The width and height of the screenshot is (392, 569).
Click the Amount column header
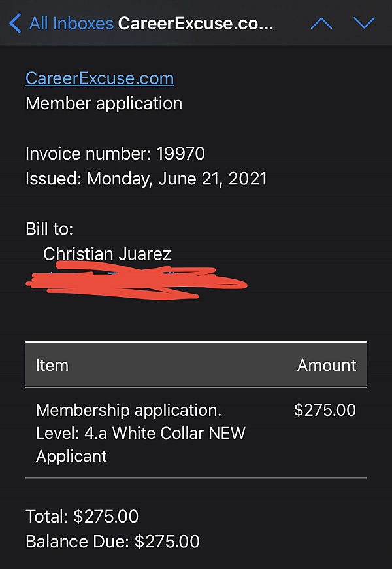[x=327, y=365]
